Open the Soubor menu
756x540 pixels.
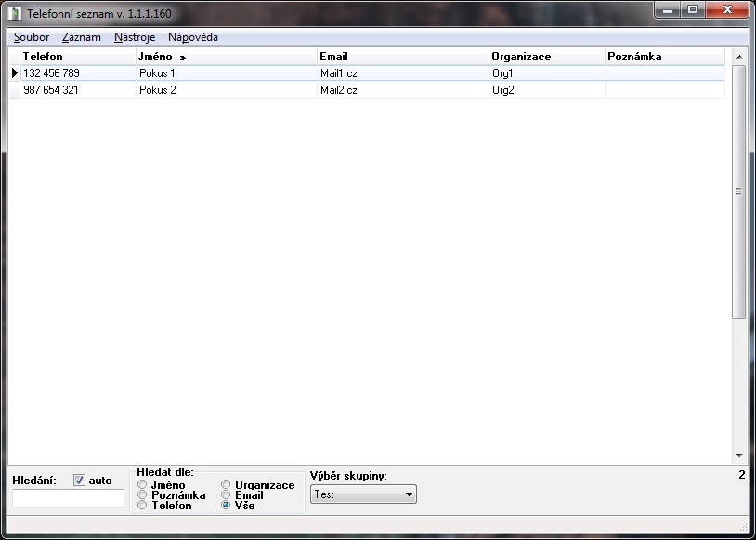(32, 37)
